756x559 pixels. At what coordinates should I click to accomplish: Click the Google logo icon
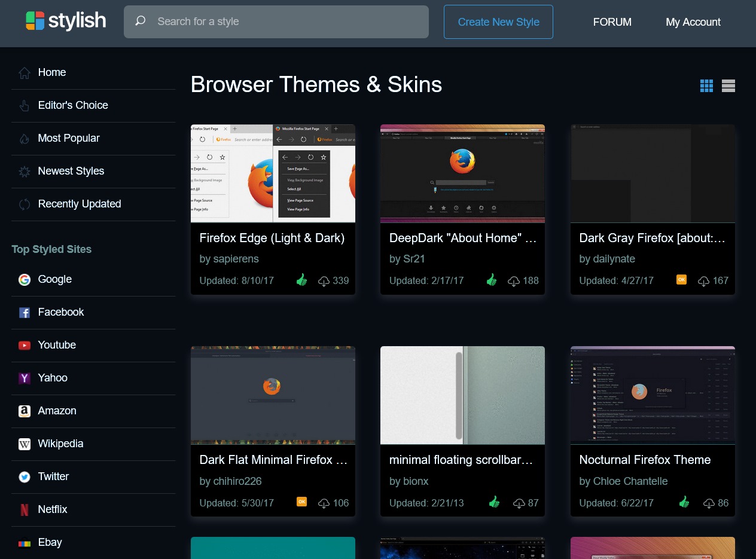[x=25, y=280]
